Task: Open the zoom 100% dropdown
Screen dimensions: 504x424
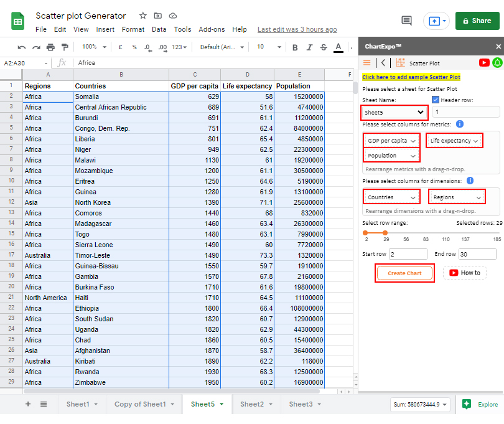Action: (94, 47)
